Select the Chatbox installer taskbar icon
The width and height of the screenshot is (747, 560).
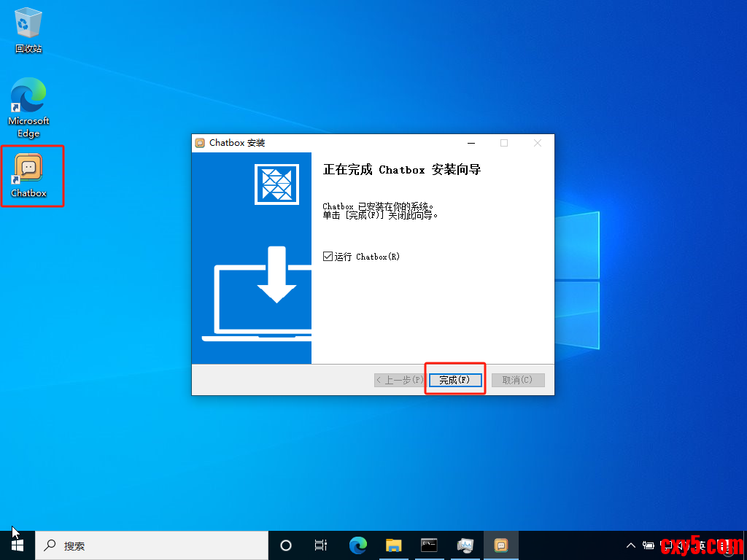[x=500, y=545]
